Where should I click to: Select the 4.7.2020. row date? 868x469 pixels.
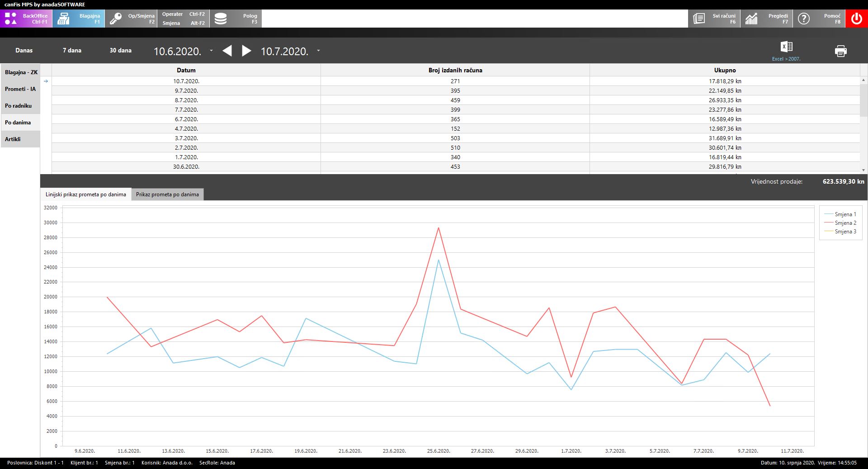(x=186, y=129)
